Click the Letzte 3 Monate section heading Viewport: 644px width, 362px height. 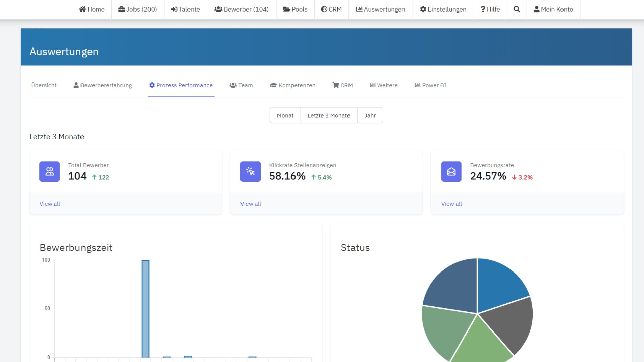tap(57, 137)
